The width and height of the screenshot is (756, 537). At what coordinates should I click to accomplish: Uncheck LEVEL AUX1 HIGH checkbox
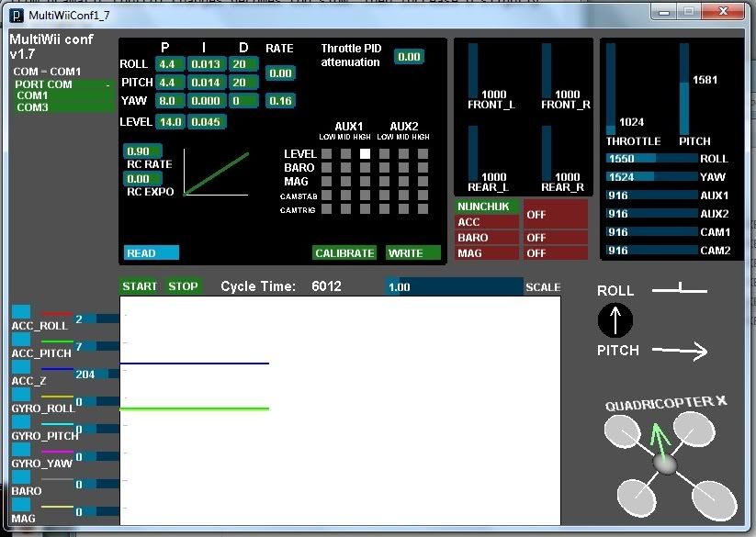point(365,153)
